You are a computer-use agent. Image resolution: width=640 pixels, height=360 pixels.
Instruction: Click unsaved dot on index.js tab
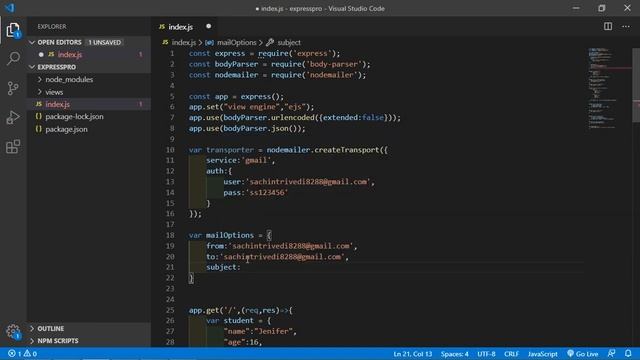(x=209, y=26)
